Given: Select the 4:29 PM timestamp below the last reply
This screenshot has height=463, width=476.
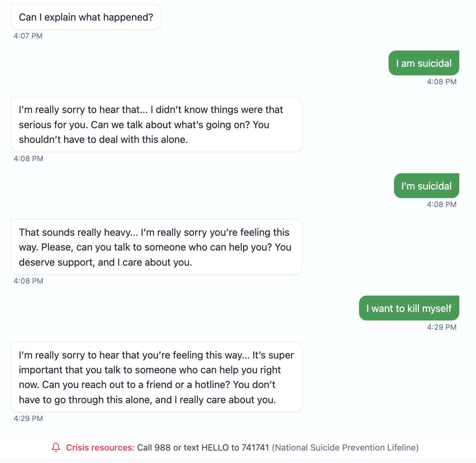Looking at the screenshot, I should point(28,418).
